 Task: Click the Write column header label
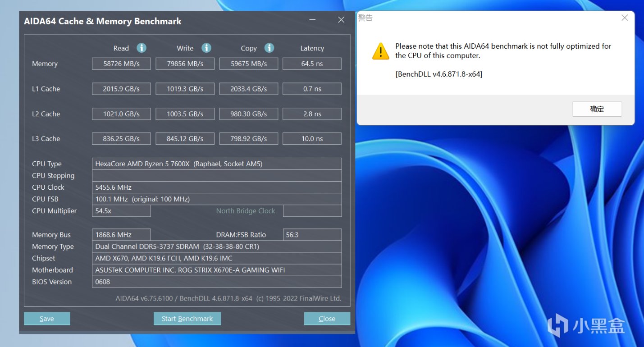185,48
